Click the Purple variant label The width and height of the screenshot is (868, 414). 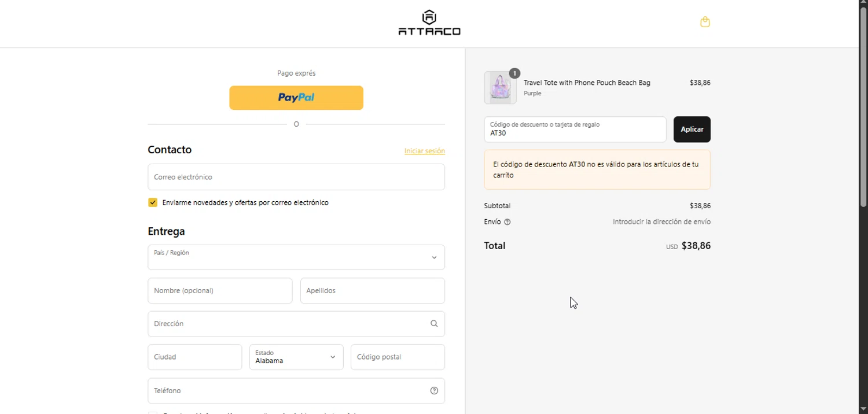[532, 93]
